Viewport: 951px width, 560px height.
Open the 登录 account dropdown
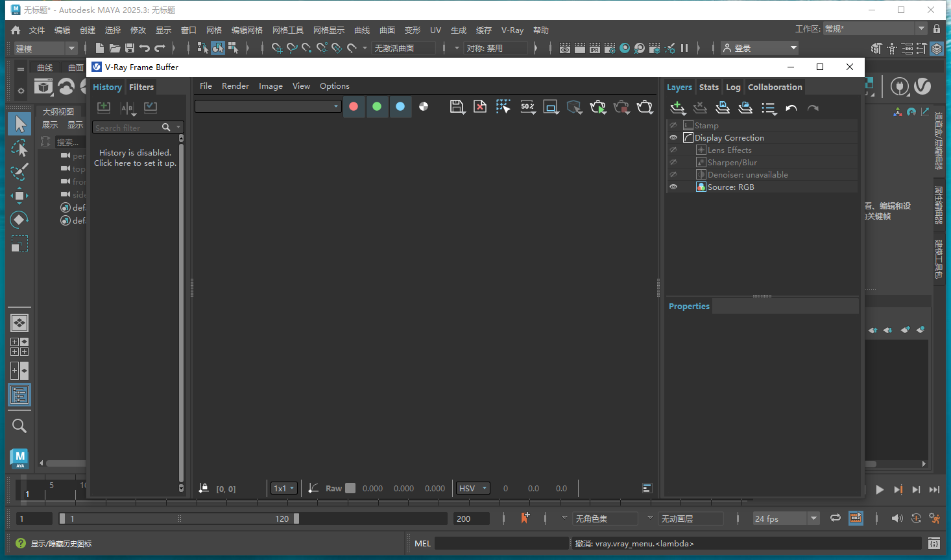coord(760,48)
